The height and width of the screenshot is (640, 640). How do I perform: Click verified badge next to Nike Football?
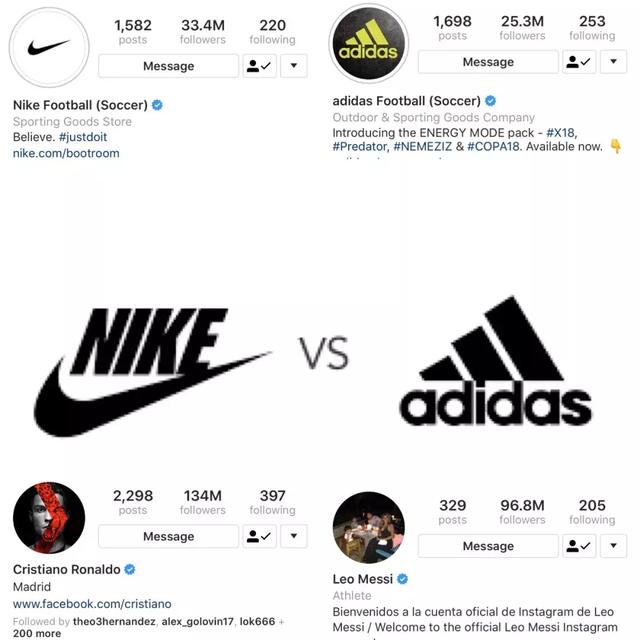click(157, 105)
